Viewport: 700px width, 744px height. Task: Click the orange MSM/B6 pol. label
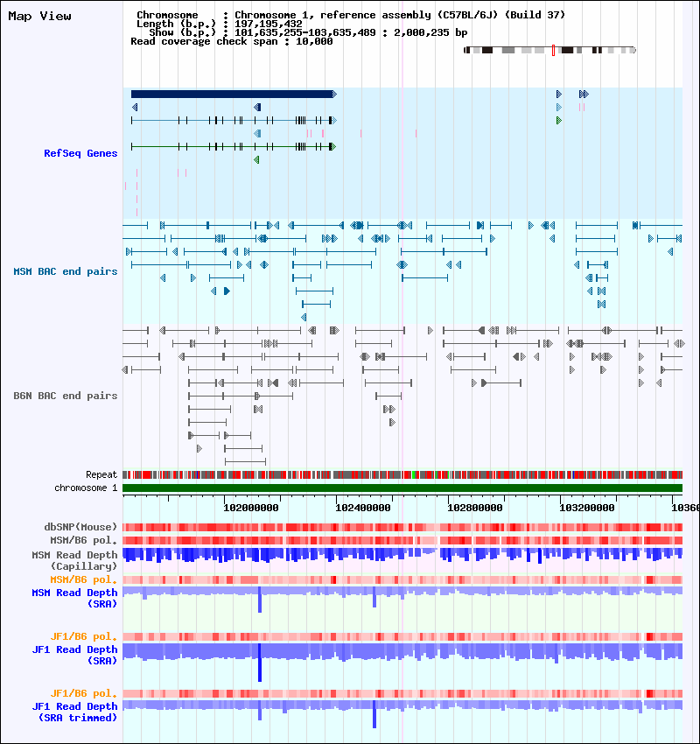(x=83, y=579)
